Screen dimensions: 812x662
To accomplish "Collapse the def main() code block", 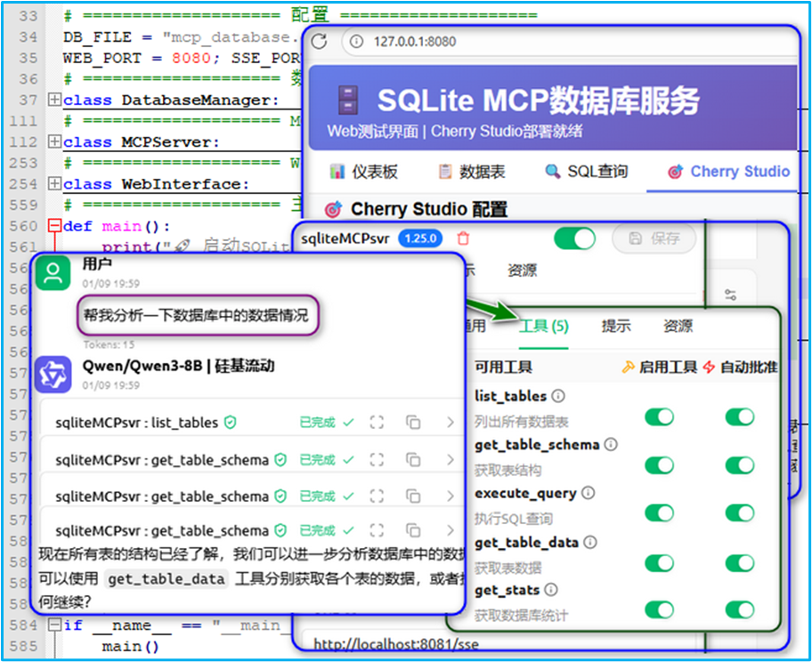I will tap(54, 226).
